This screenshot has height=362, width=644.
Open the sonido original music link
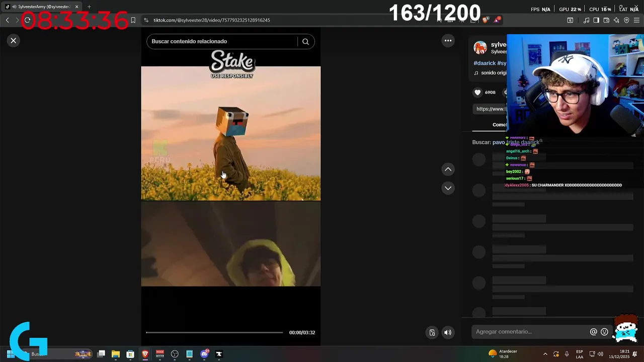pyautogui.click(x=491, y=73)
